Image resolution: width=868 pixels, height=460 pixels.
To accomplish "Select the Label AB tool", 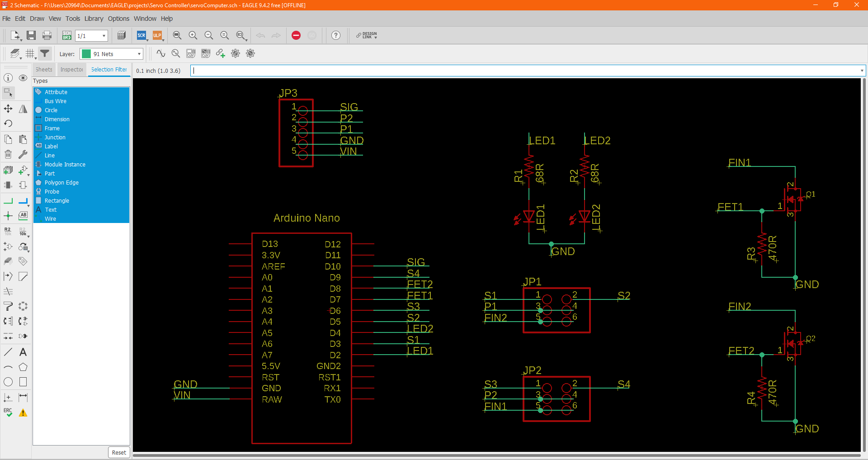I will point(23,216).
